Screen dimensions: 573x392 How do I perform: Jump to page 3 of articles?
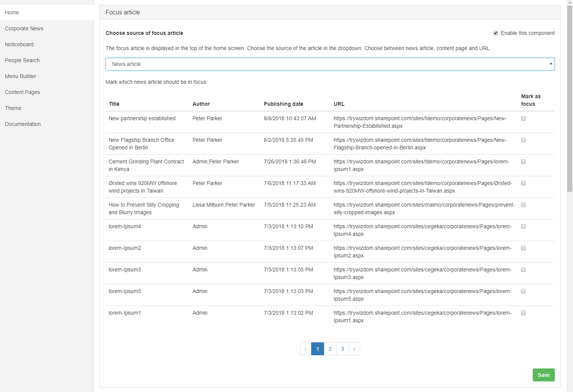pos(342,349)
